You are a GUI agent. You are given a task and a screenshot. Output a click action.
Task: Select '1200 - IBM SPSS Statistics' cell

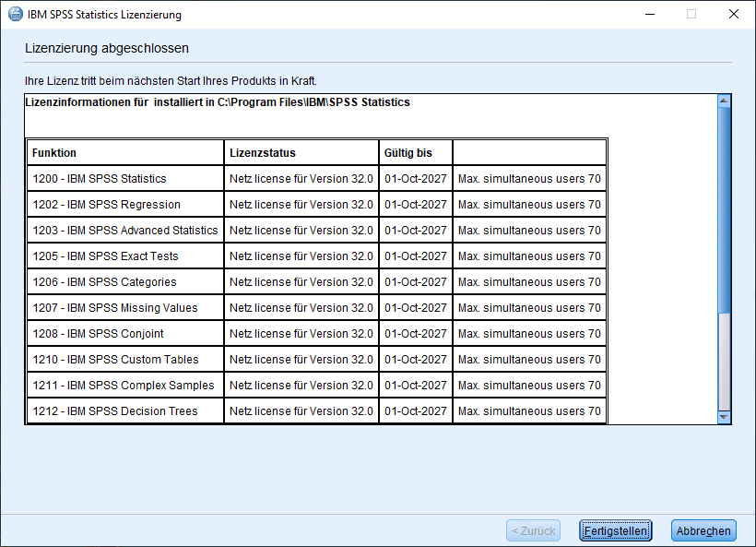pyautogui.click(x=125, y=178)
